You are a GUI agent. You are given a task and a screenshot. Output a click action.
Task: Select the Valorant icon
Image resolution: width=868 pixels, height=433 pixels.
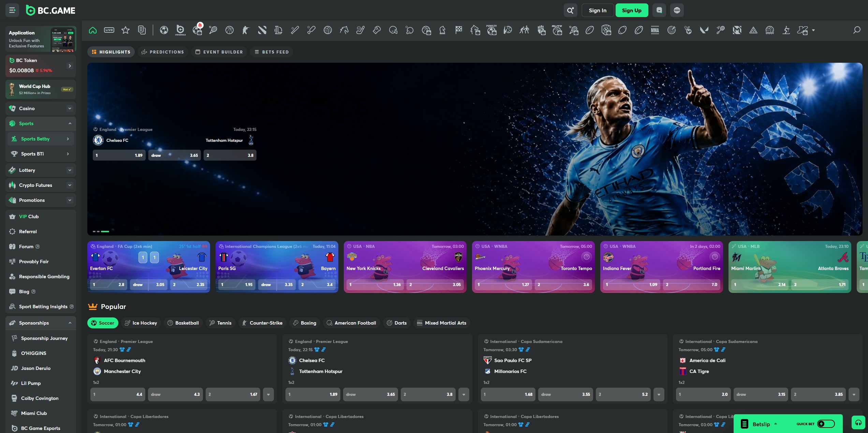pos(704,30)
